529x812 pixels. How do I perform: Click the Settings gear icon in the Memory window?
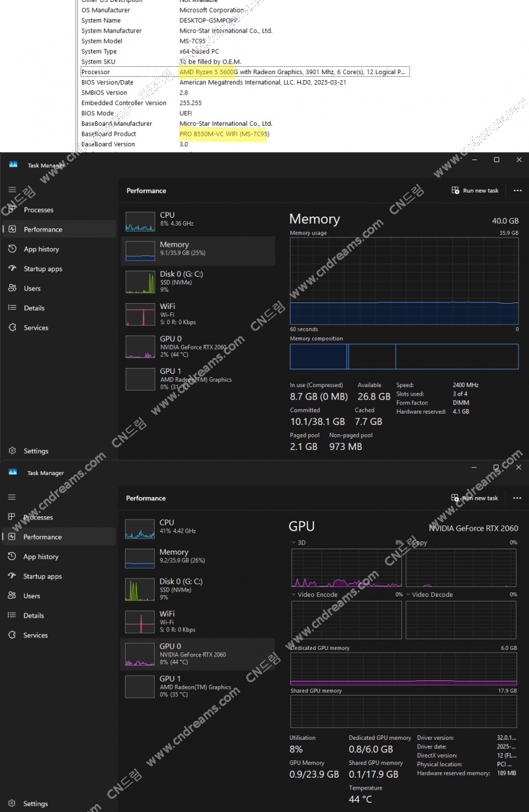click(x=12, y=451)
